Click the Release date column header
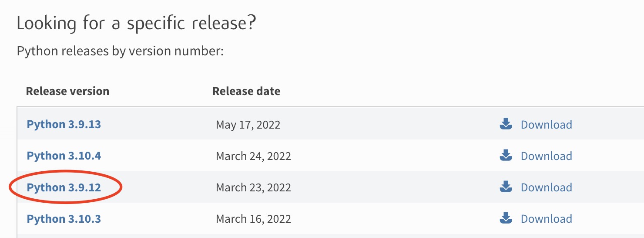The height and width of the screenshot is (238, 644). [x=246, y=91]
